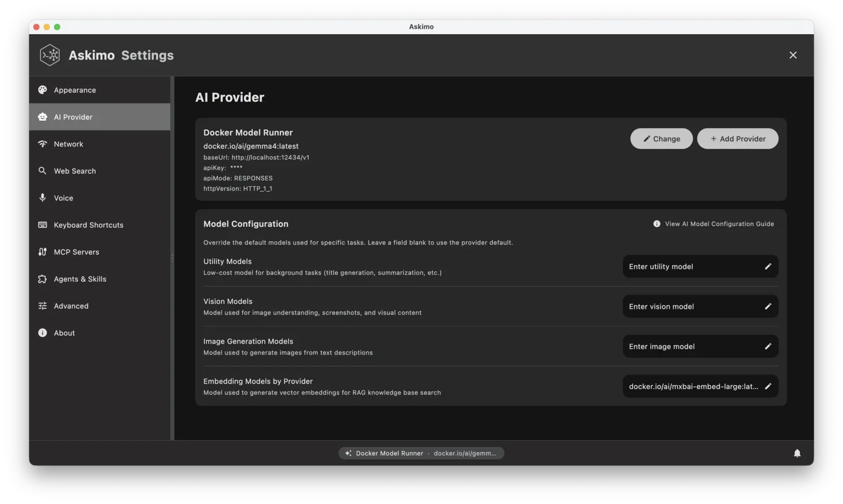Focus the Enter utility model field
This screenshot has width=843, height=504.
pyautogui.click(x=700, y=266)
